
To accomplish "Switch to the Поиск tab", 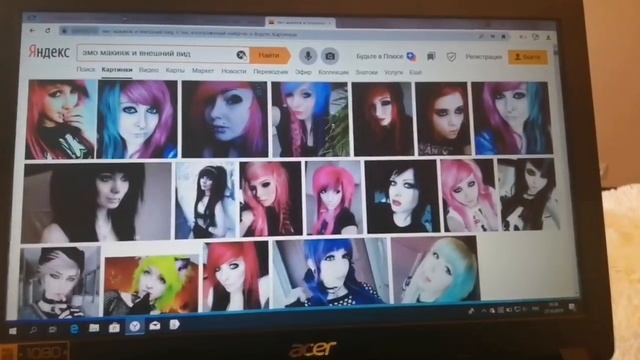I will point(86,69).
